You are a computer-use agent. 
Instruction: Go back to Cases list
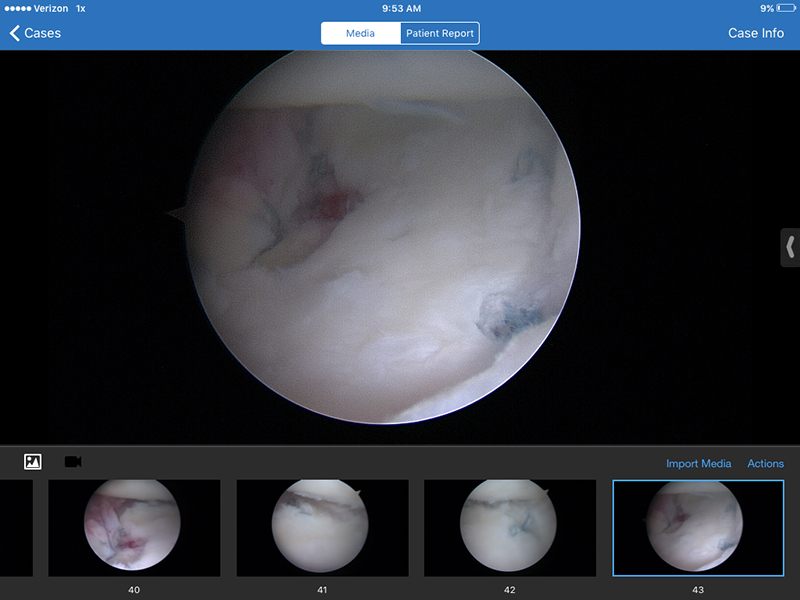pos(35,33)
